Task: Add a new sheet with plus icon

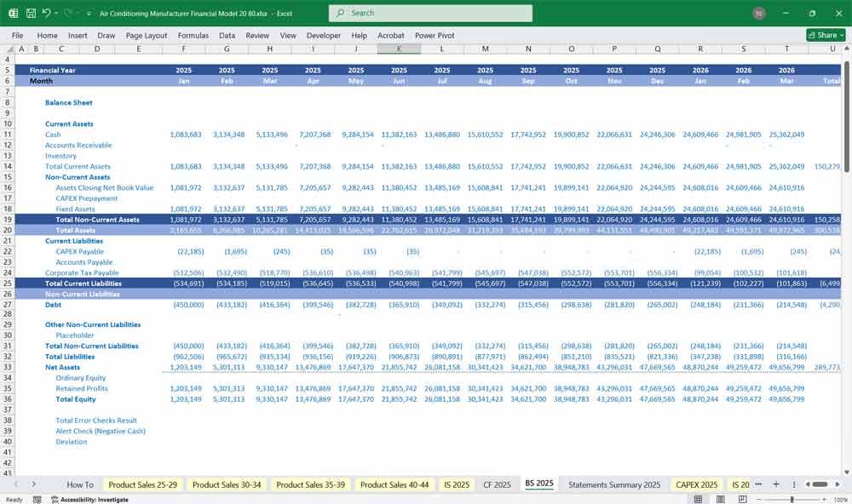Action: click(775, 484)
